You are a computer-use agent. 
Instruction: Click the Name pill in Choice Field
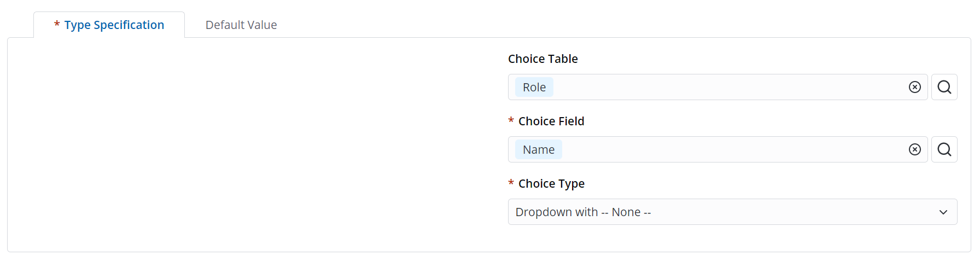(x=538, y=150)
